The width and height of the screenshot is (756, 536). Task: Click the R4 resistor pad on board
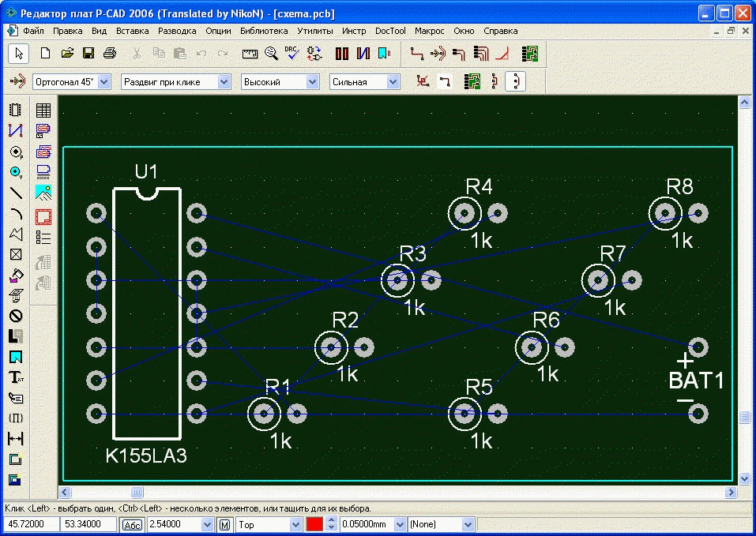click(x=464, y=212)
